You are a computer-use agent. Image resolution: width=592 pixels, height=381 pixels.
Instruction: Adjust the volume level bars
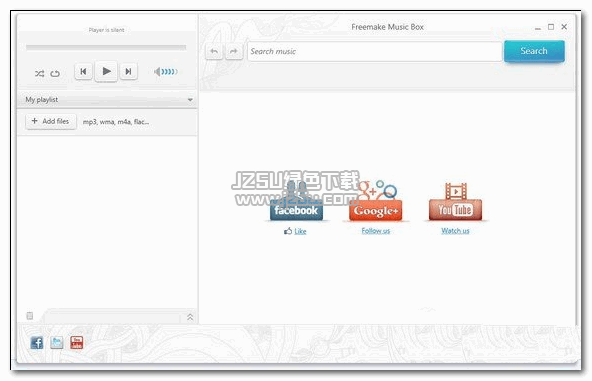tap(170, 71)
